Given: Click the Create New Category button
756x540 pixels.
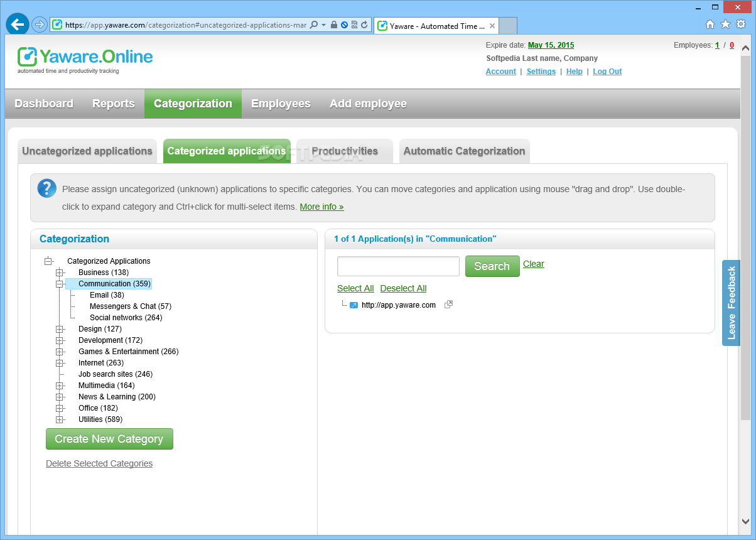Looking at the screenshot, I should 109,439.
